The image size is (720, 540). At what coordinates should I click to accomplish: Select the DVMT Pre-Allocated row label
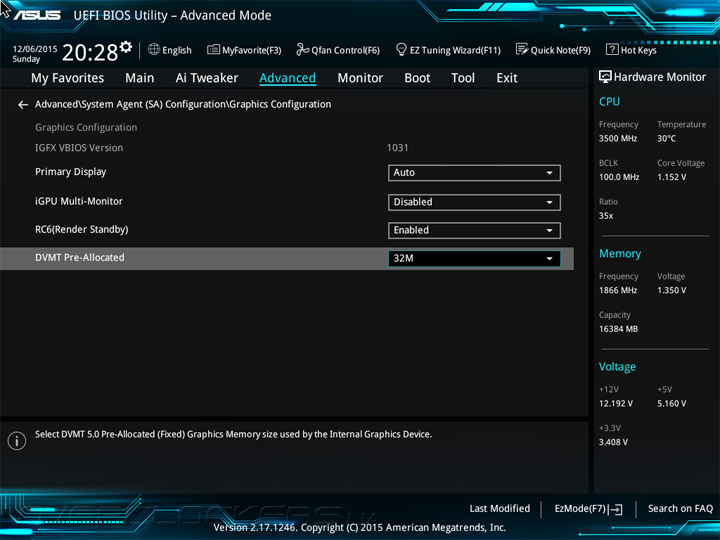click(x=80, y=258)
